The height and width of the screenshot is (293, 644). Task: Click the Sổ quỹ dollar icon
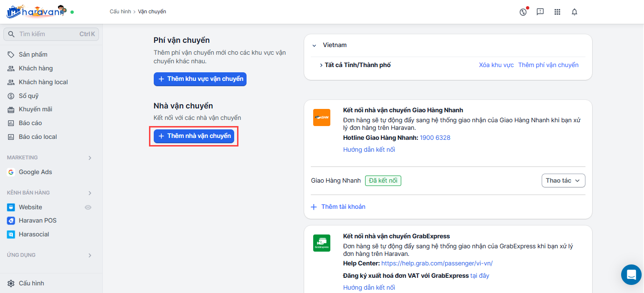(11, 96)
